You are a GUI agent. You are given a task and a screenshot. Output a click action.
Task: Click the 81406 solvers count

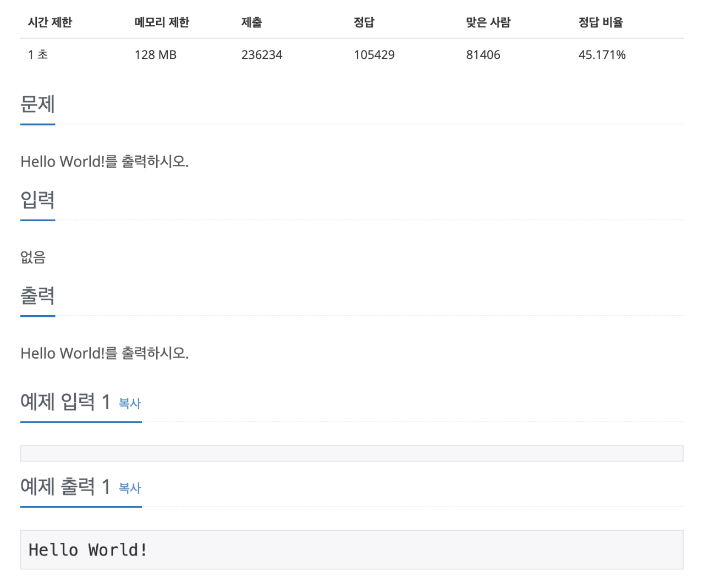(x=483, y=55)
